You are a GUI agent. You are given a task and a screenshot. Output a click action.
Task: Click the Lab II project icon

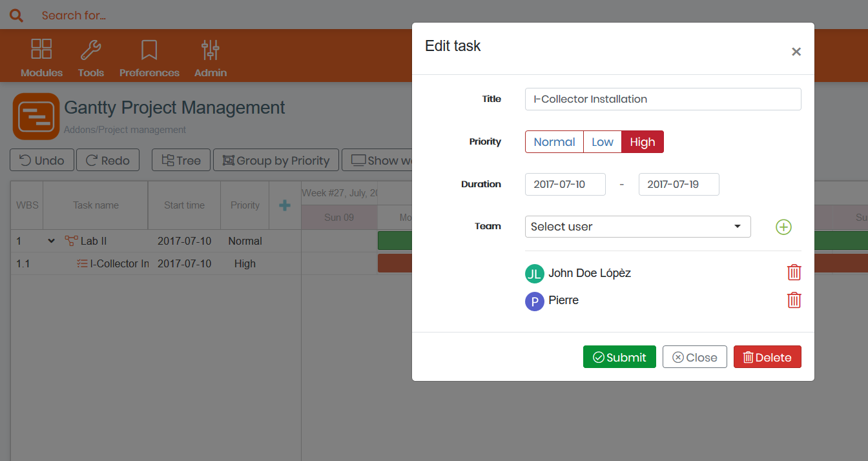click(71, 241)
